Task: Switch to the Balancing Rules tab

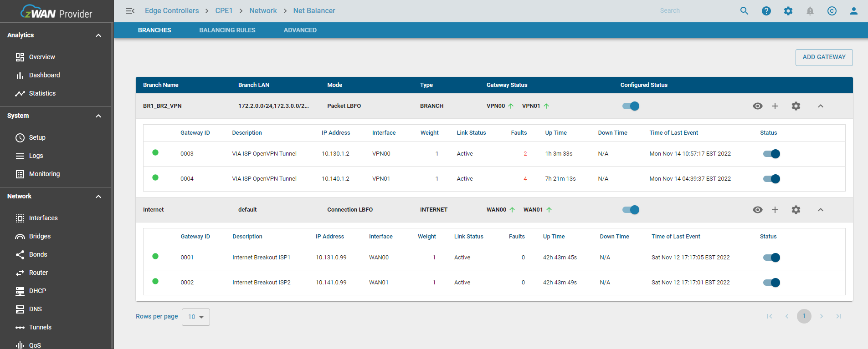Action: click(x=227, y=30)
